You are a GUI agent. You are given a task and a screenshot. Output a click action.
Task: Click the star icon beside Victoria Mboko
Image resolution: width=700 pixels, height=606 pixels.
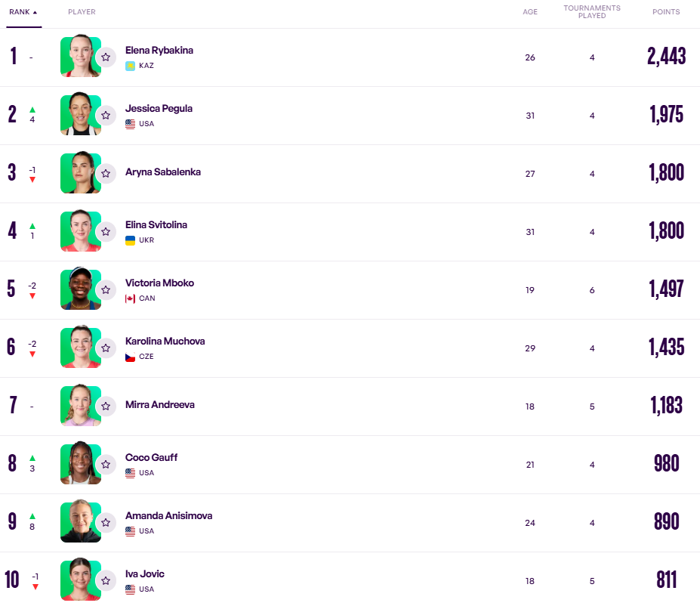coord(106,289)
